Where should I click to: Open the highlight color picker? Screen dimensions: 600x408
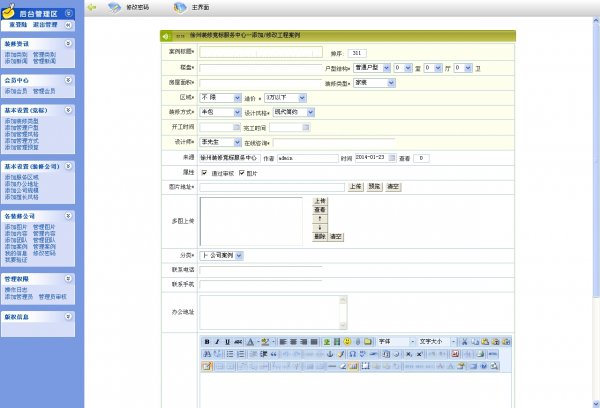[x=265, y=342]
